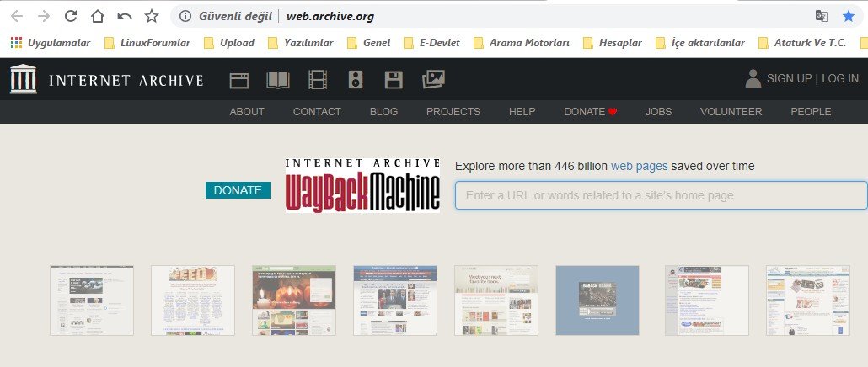
Task: Open the first archived site thumbnail
Action: tap(92, 301)
